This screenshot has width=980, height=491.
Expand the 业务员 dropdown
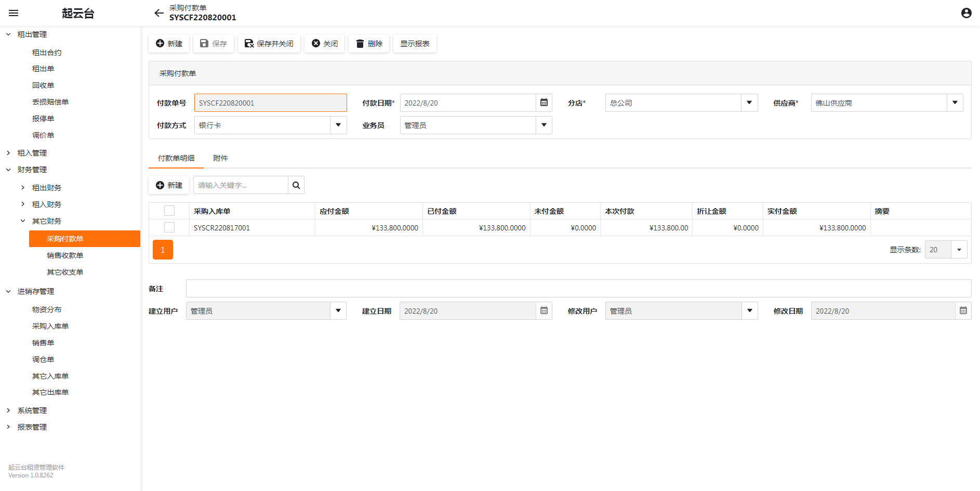tap(544, 125)
